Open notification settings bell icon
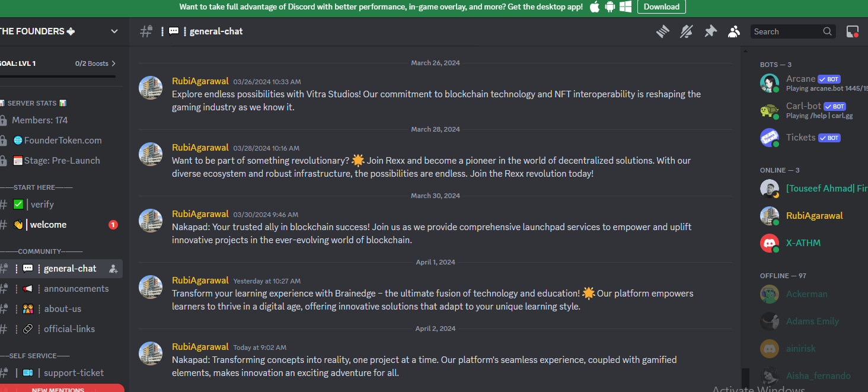Image resolution: width=868 pixels, height=392 pixels. (687, 31)
